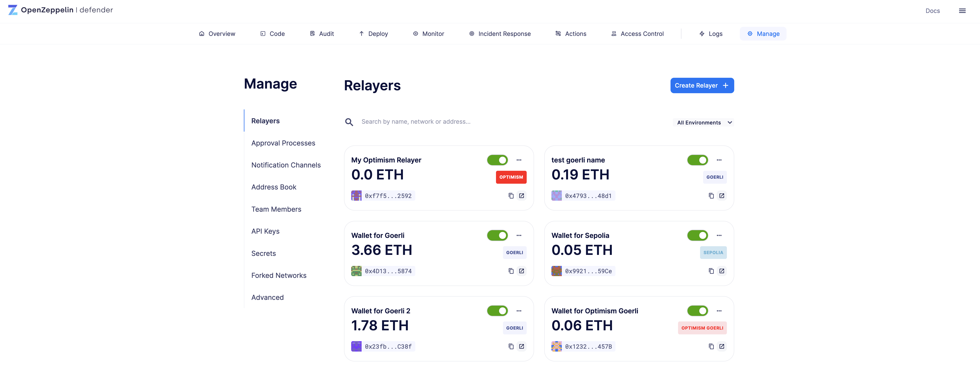Copy address of Wallet for Goerli
This screenshot has width=980, height=367.
[x=511, y=271]
